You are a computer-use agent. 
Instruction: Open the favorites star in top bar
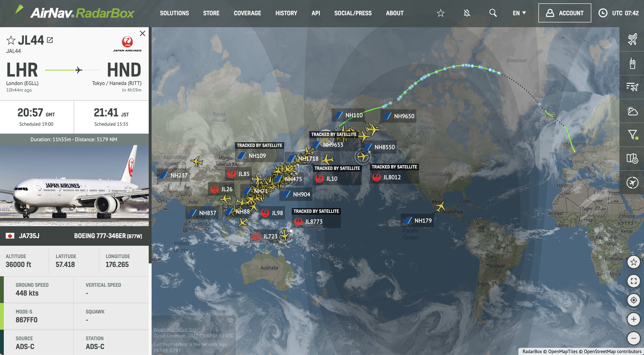point(440,13)
